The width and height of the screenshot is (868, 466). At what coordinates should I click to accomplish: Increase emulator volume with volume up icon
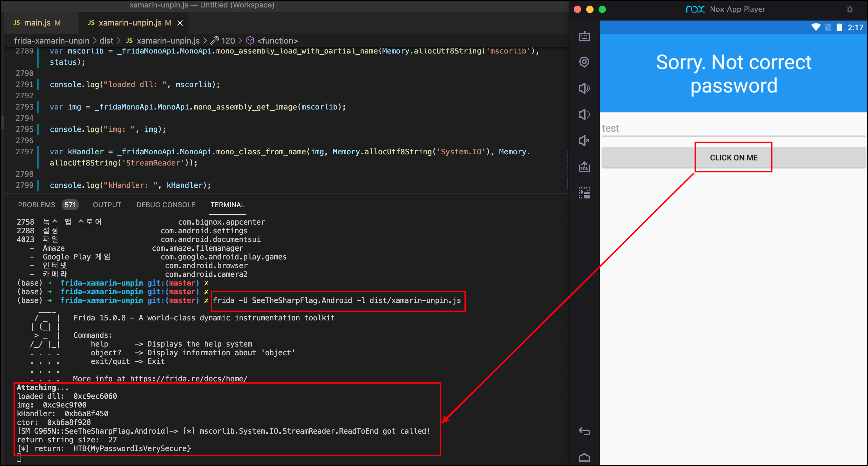(584, 88)
